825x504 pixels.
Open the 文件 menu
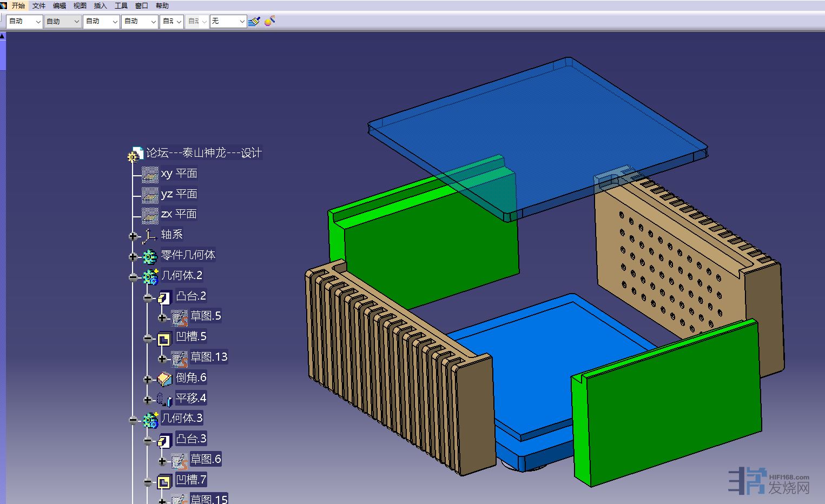click(39, 6)
